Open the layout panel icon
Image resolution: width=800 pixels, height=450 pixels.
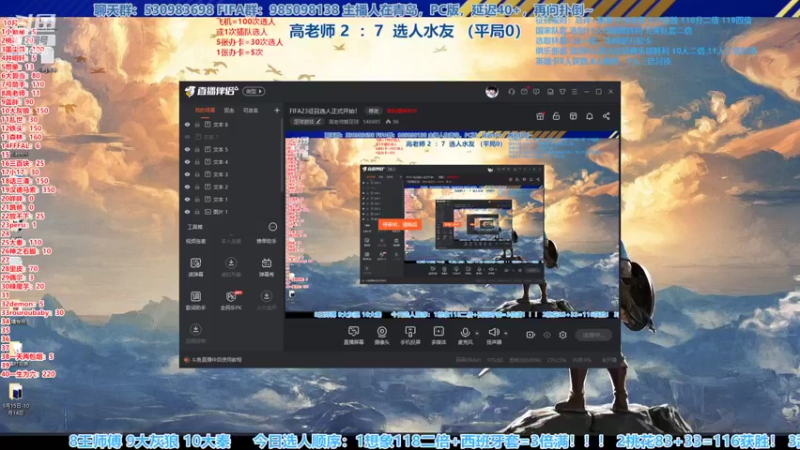tap(573, 116)
